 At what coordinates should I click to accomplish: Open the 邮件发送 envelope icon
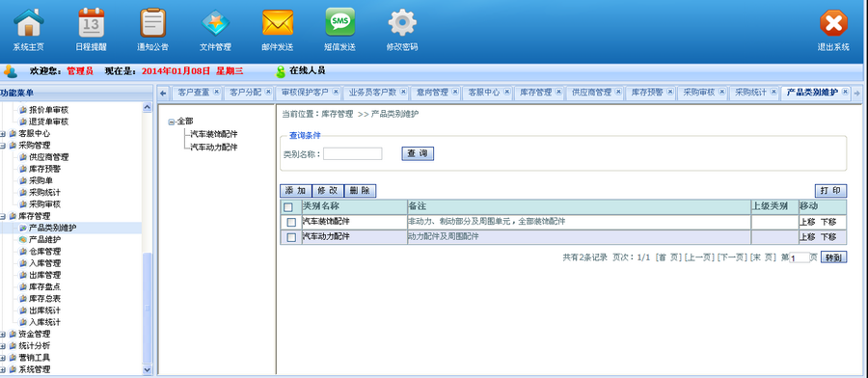pos(278,23)
